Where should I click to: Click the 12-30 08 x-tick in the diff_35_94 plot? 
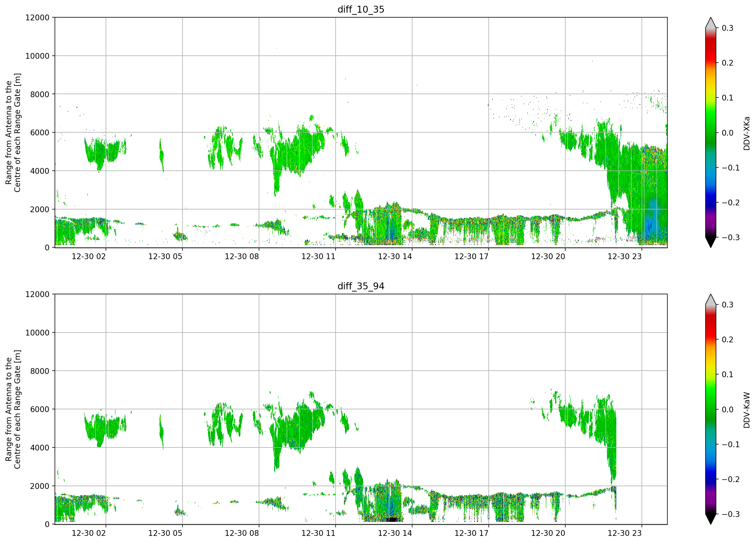[242, 533]
